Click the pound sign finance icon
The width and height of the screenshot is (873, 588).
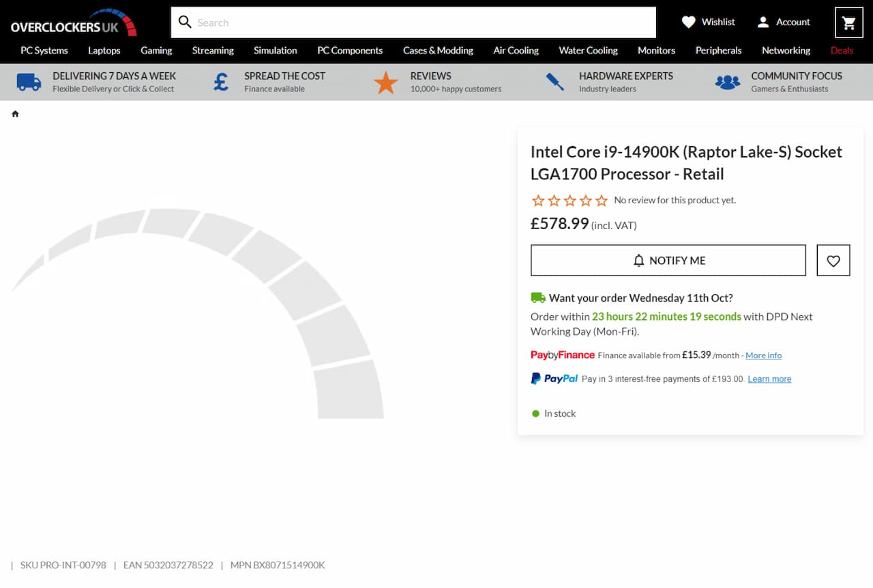click(x=221, y=82)
